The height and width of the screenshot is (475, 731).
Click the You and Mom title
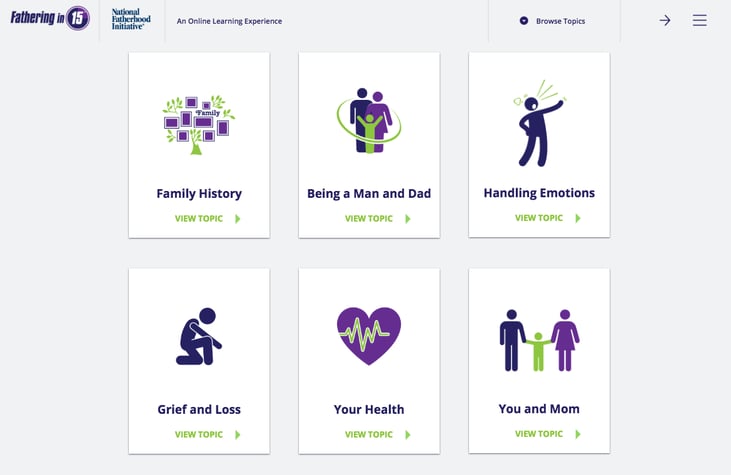[539, 409]
